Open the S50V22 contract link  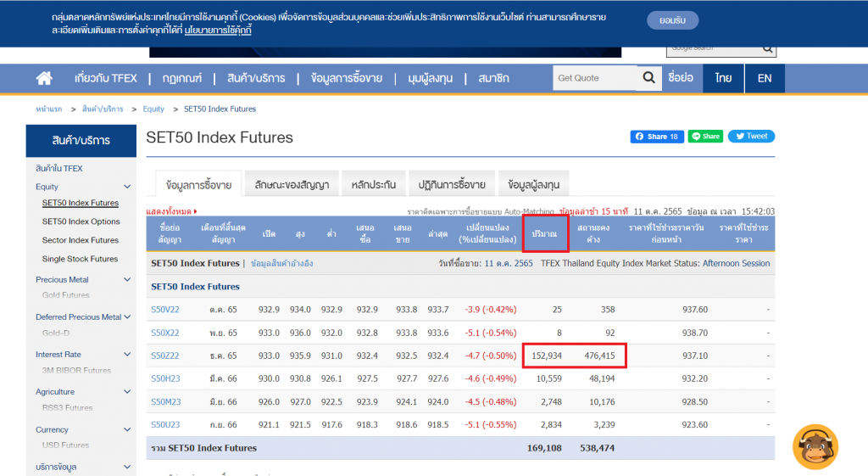click(165, 310)
